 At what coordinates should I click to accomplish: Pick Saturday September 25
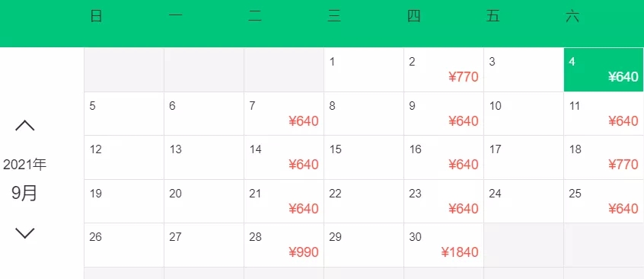tap(604, 201)
